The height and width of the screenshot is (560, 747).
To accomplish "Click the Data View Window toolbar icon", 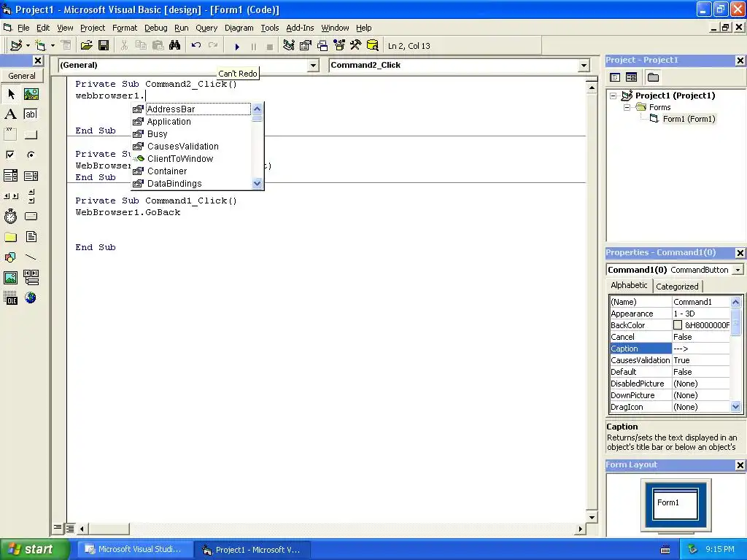I will [x=373, y=45].
